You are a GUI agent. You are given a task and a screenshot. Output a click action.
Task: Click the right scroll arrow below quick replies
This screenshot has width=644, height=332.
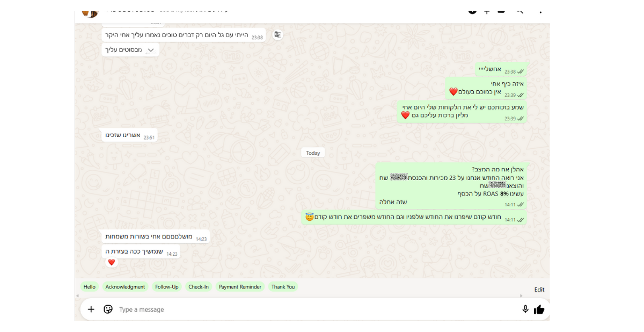[x=521, y=296]
